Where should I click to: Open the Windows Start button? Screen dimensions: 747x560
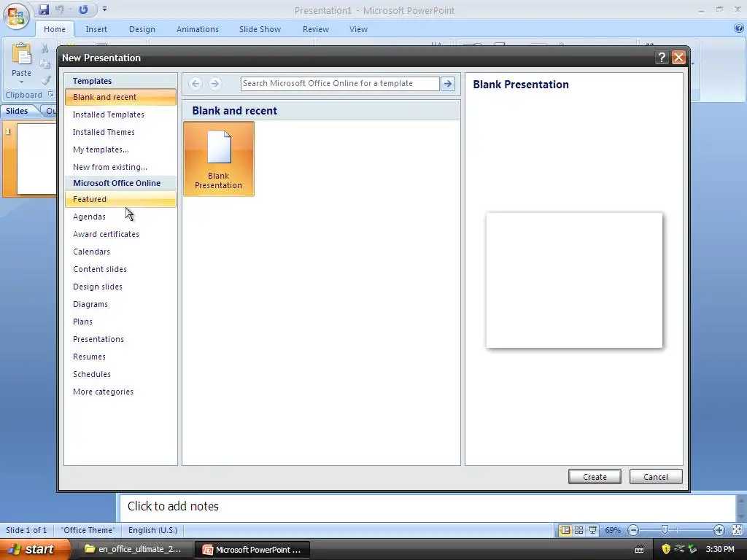tap(34, 549)
